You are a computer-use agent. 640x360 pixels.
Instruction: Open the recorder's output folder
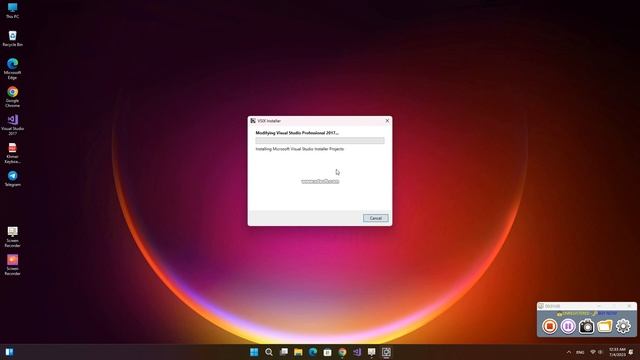(604, 326)
